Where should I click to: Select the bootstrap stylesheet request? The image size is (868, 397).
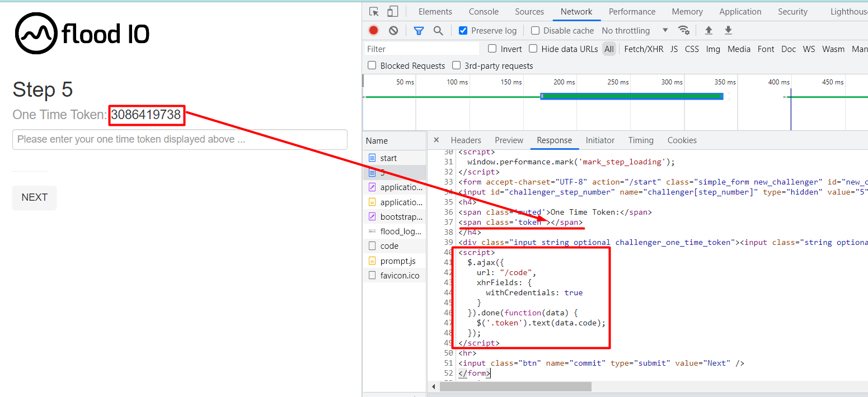(395, 216)
